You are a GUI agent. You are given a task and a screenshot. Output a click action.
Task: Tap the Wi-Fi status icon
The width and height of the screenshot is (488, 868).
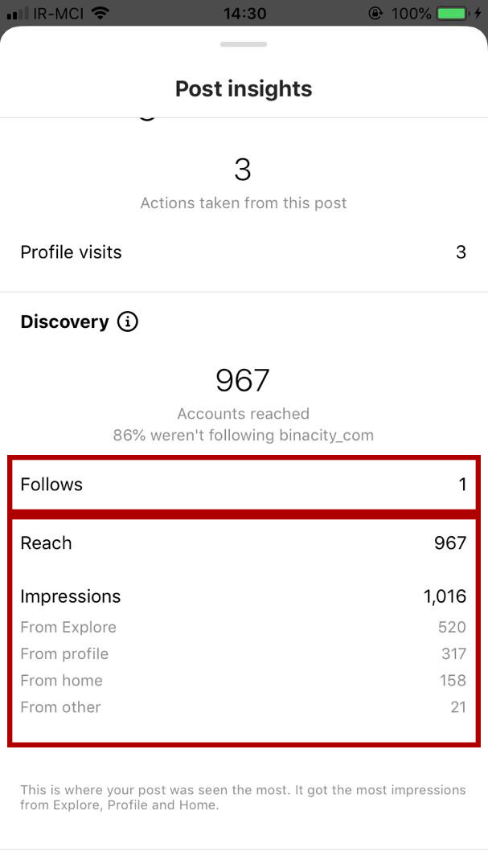100,13
